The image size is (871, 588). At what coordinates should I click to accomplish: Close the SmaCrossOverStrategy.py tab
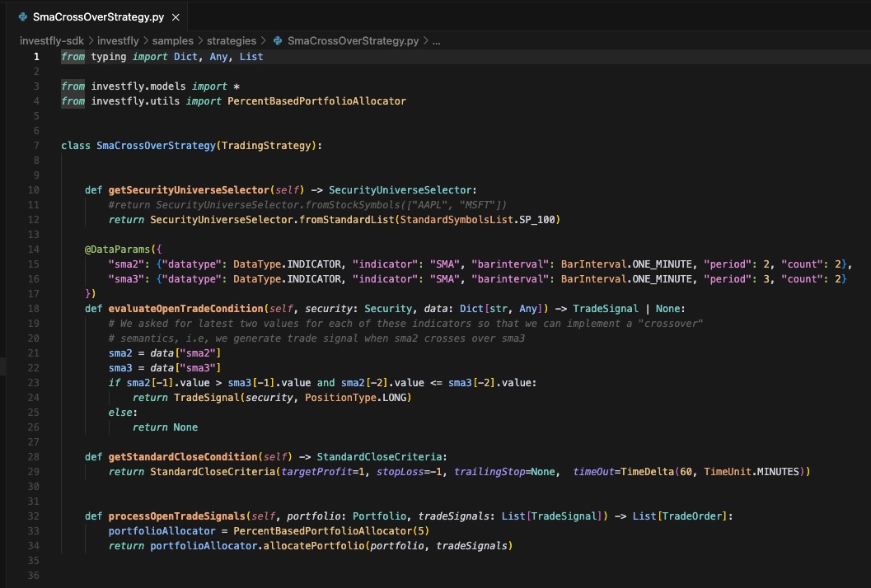176,17
